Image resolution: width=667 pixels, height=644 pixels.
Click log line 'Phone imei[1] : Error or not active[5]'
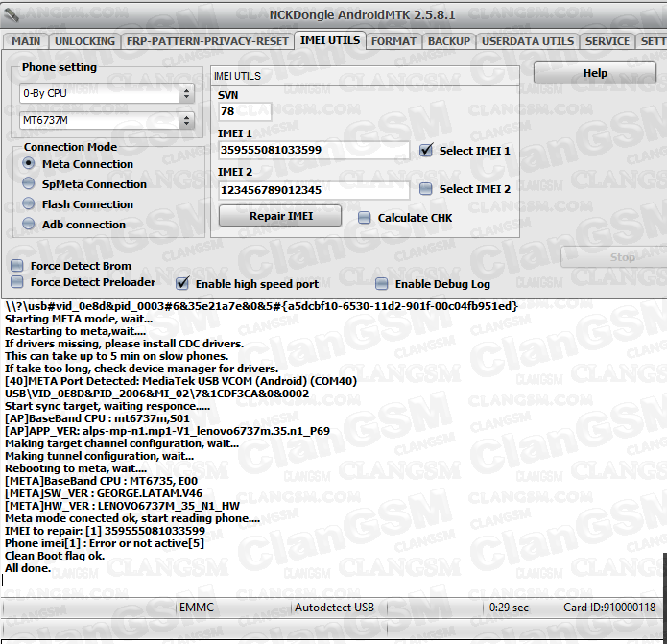click(x=105, y=543)
